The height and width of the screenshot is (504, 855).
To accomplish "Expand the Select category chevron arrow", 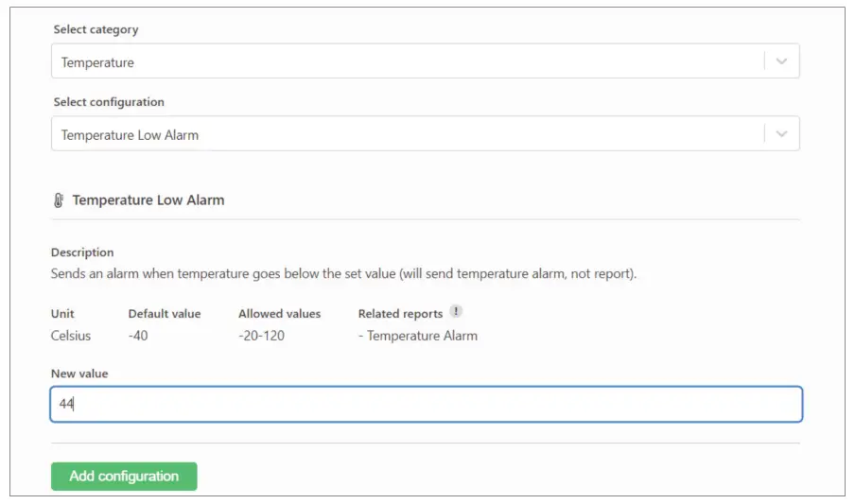I will 781,61.
